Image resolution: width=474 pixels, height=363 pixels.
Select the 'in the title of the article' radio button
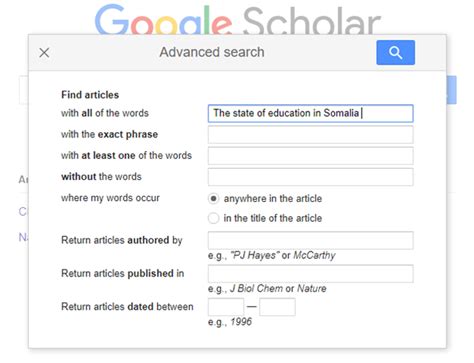click(213, 218)
